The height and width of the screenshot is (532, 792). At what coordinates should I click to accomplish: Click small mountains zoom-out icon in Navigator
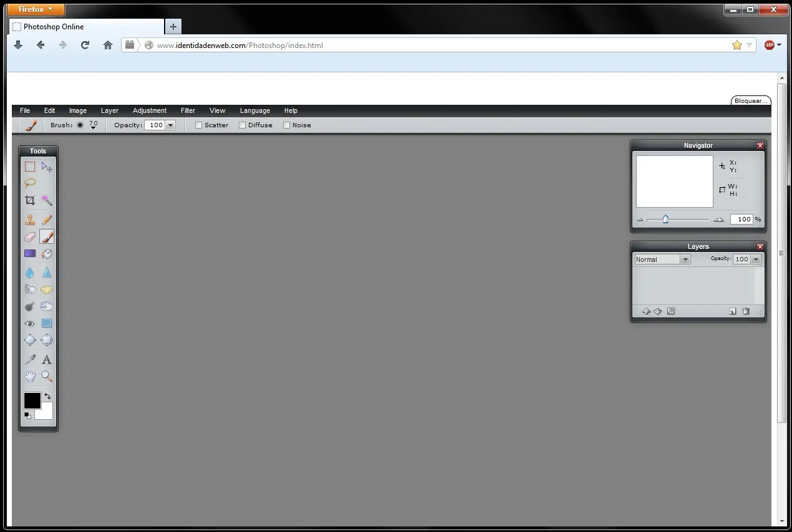[x=640, y=220]
